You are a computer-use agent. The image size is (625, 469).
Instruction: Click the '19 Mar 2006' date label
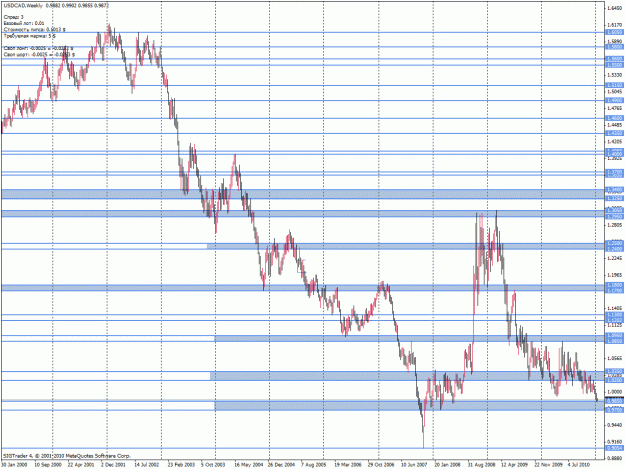[348, 465]
